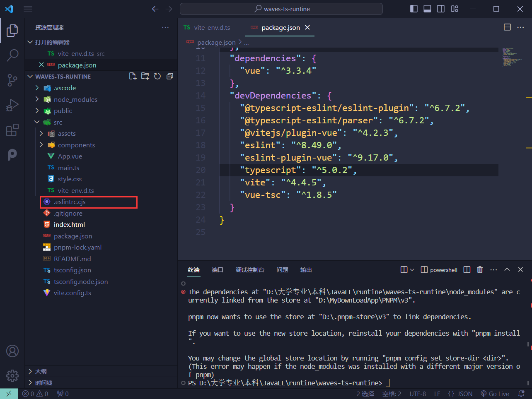Viewport: 532px width, 399px height.
Task: Focus the waves-ts-runtine command center search
Action: (x=281, y=9)
